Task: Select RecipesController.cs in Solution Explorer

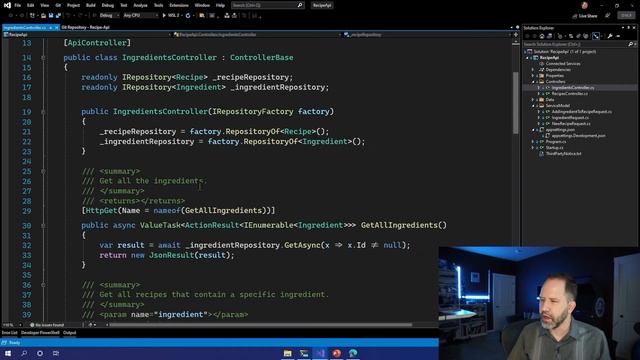Action: (x=570, y=94)
